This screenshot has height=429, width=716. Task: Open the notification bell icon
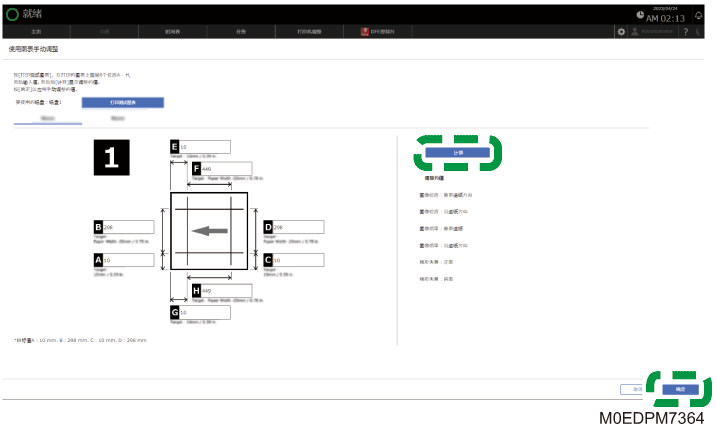698,16
